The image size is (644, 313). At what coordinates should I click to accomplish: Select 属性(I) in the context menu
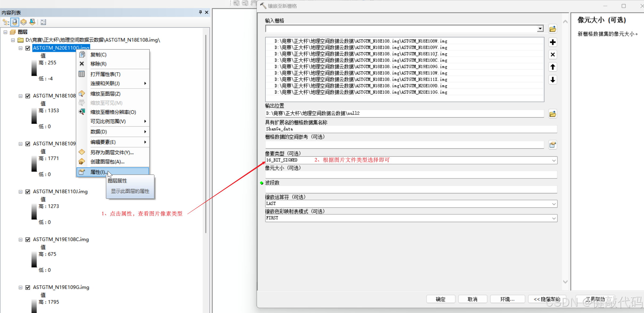coord(99,172)
